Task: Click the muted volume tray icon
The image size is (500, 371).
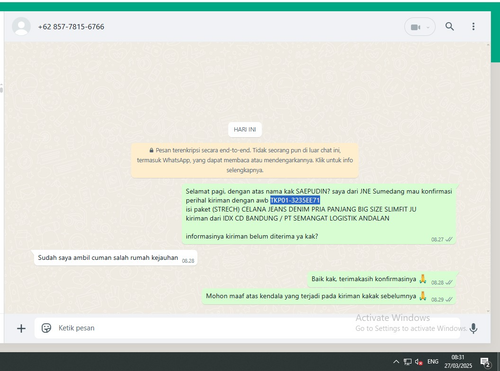Action: 419,362
